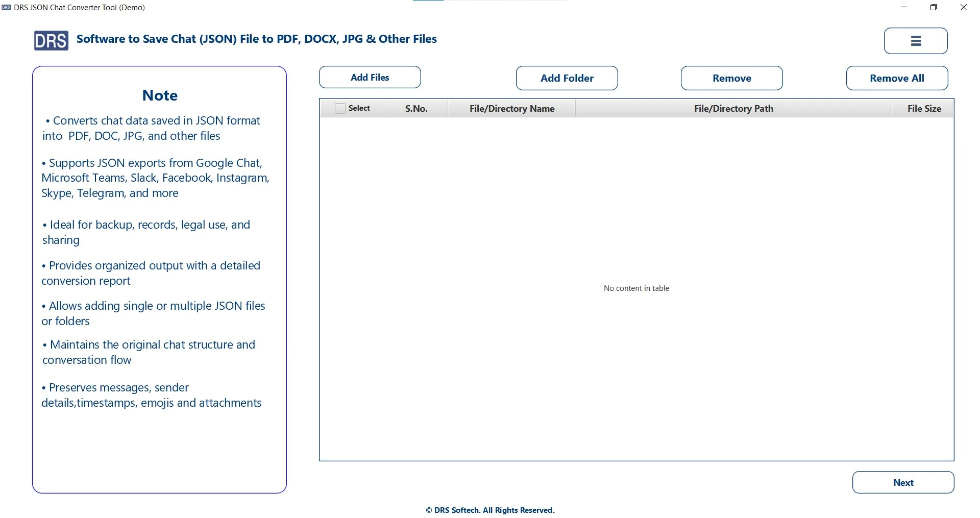Click the Next button

903,482
